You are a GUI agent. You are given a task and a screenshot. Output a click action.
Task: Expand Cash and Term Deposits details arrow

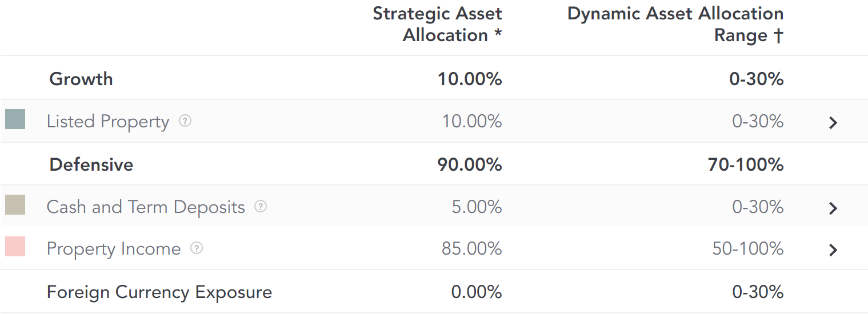click(x=833, y=208)
